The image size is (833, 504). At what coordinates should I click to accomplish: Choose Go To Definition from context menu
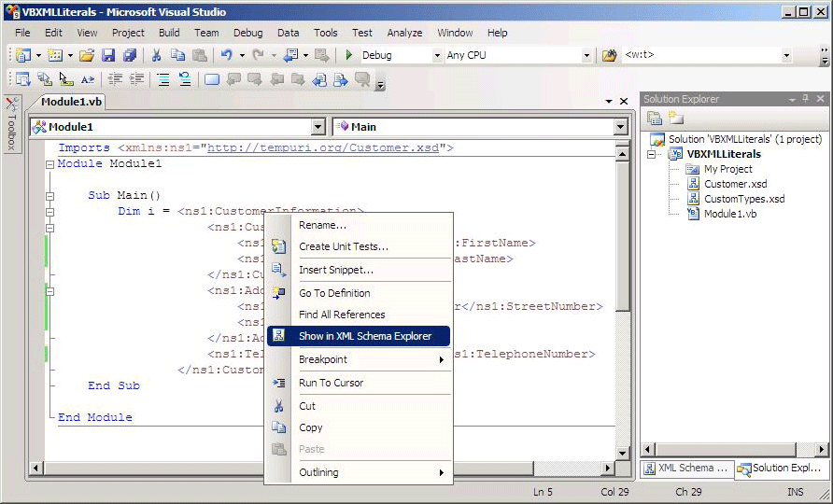pos(334,293)
